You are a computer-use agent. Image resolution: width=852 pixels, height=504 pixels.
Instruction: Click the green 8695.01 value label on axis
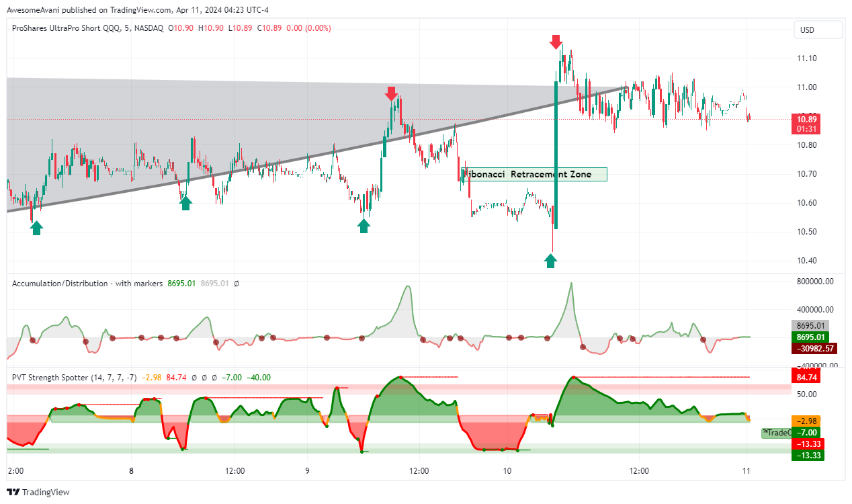point(810,337)
